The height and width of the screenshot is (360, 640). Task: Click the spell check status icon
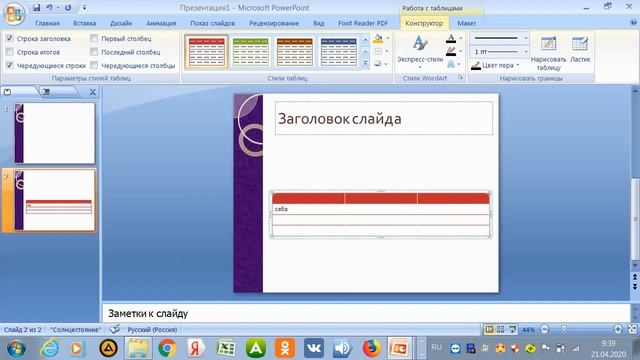(115, 329)
